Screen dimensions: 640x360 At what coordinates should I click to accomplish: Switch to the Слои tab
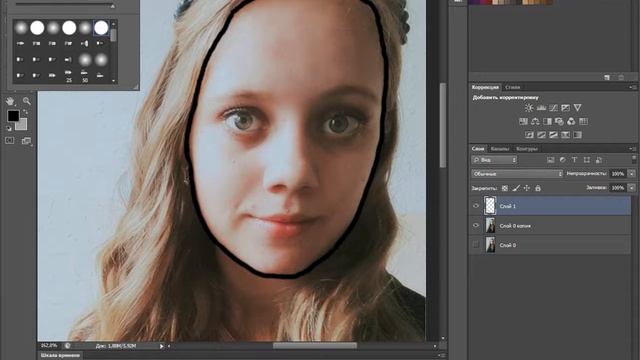(478, 149)
